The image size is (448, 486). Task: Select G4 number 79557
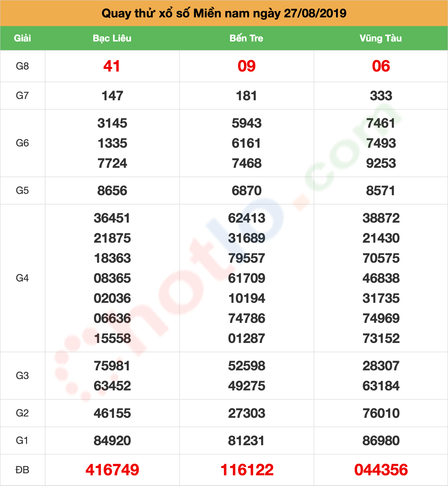point(247,258)
